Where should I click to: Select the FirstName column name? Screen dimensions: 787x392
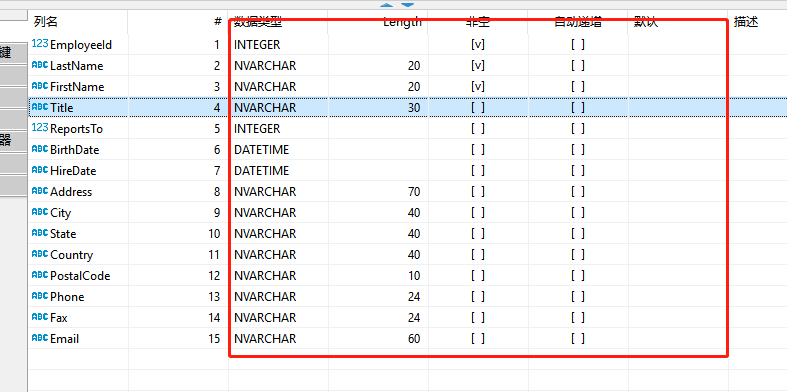77,87
